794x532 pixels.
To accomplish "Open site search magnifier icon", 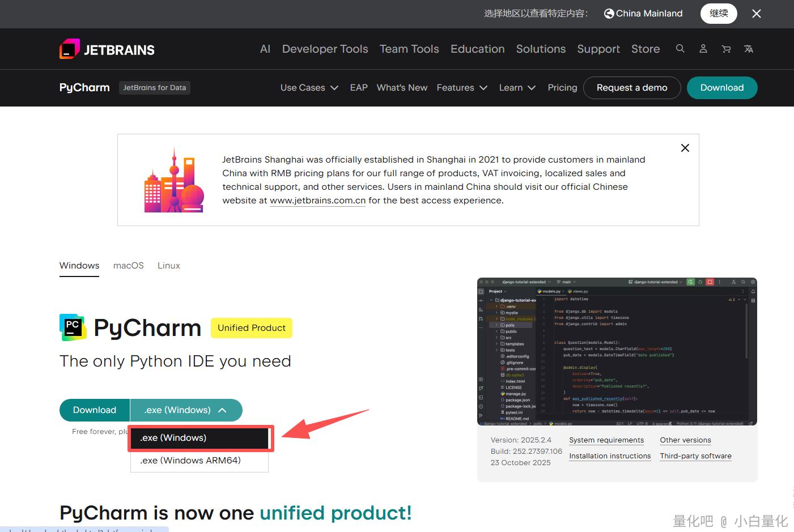I will pos(680,49).
